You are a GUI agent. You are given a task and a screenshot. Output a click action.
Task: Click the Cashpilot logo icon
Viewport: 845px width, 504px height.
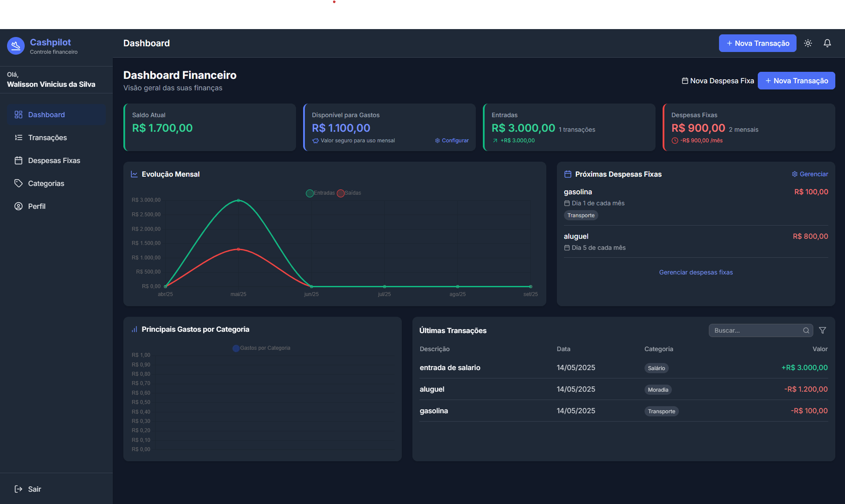point(16,46)
